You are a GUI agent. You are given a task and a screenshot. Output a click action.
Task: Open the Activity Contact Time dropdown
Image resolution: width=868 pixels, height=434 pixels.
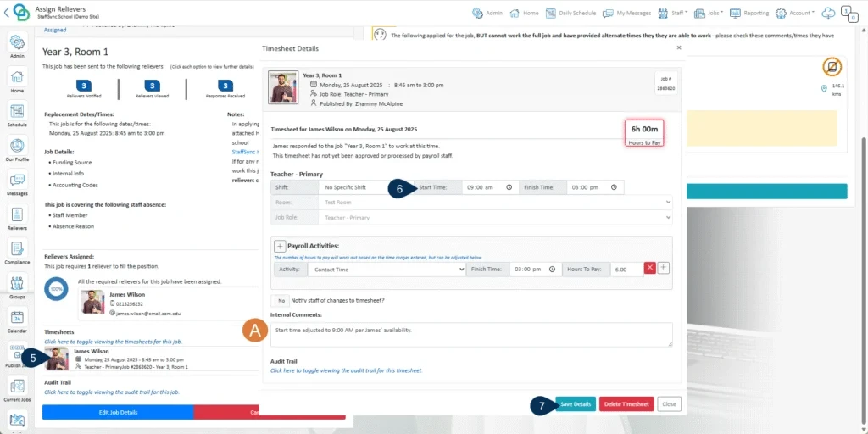pos(386,269)
